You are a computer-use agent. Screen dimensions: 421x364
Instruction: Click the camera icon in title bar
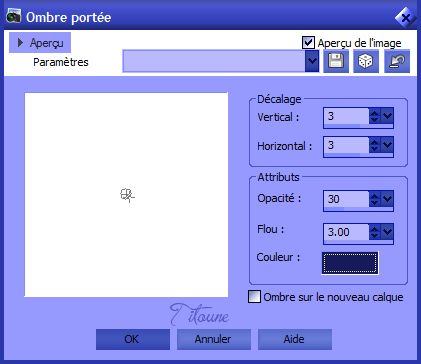tap(14, 16)
